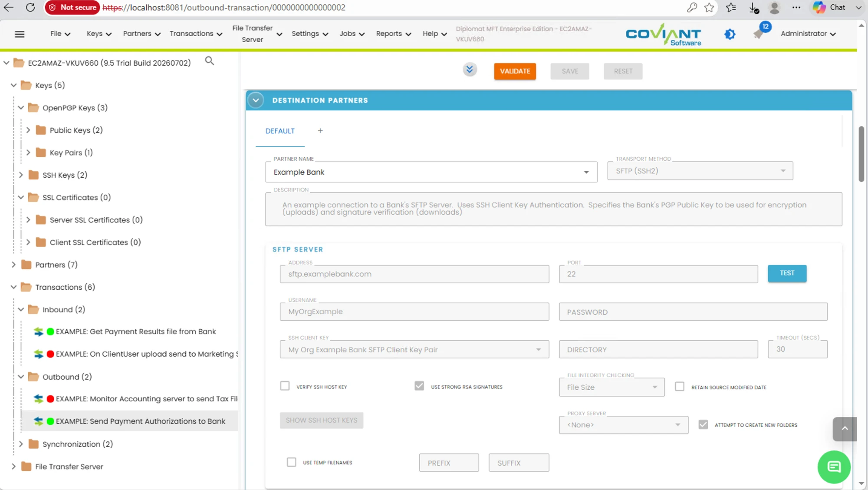Image resolution: width=868 pixels, height=490 pixels.
Task: Click the Show SSH Host Keys button
Action: coord(322,420)
